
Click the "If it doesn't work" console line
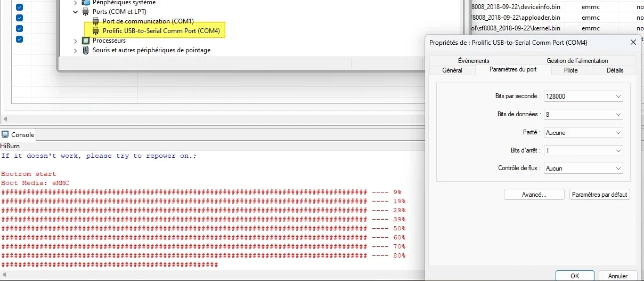click(99, 156)
